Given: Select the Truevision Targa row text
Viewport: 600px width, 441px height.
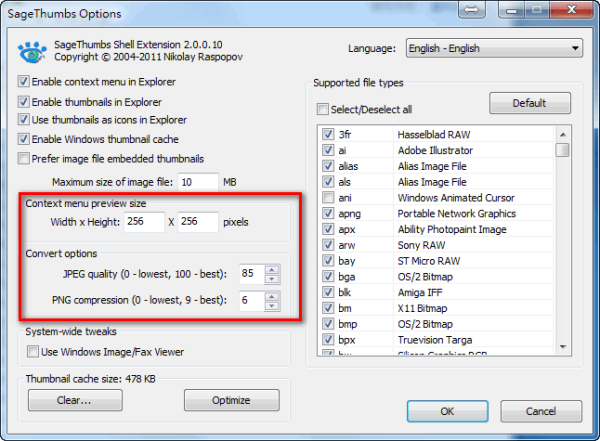Looking at the screenshot, I should click(x=435, y=340).
